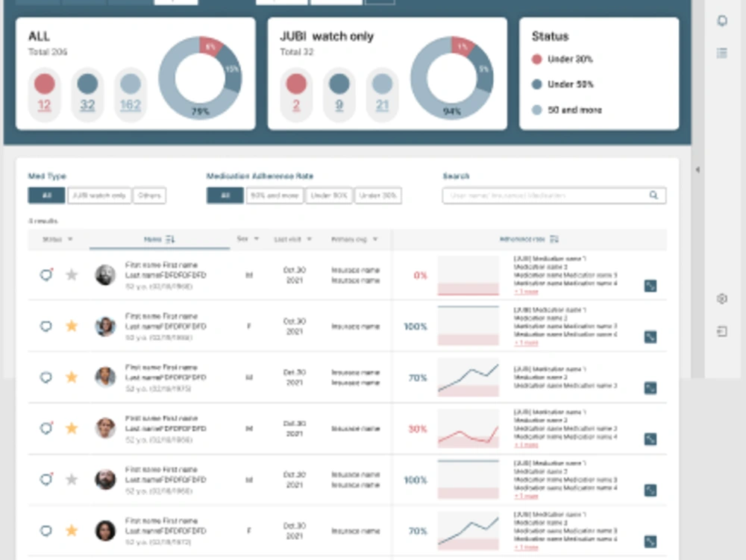Open the list icon in right sidebar
The height and width of the screenshot is (560, 746).
click(722, 53)
